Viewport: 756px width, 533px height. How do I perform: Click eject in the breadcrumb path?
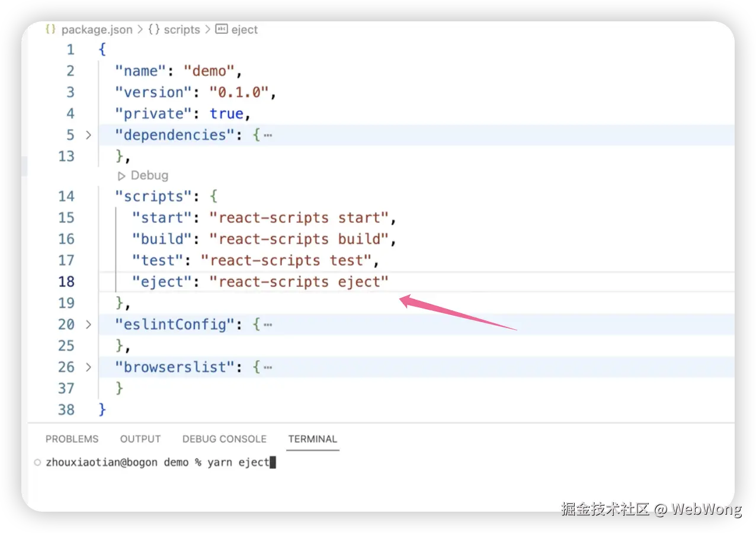[x=245, y=30]
